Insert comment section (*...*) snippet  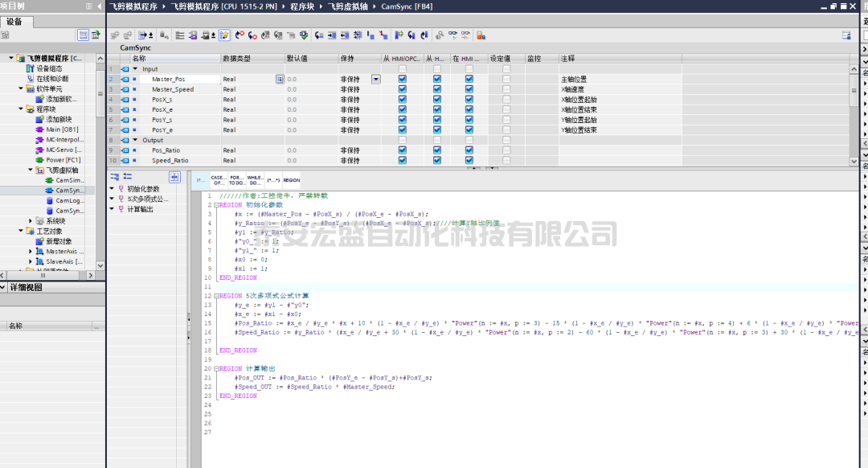click(273, 180)
